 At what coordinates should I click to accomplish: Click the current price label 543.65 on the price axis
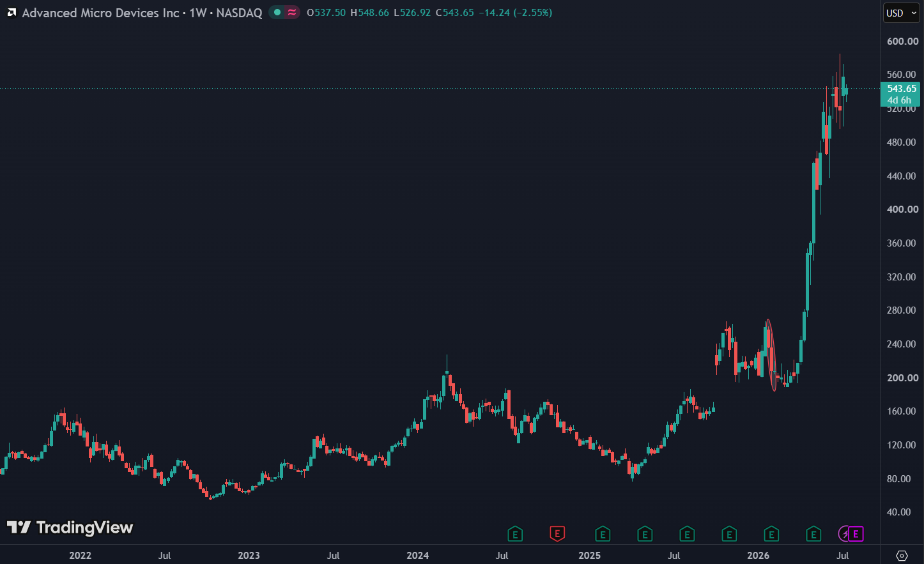pos(901,89)
